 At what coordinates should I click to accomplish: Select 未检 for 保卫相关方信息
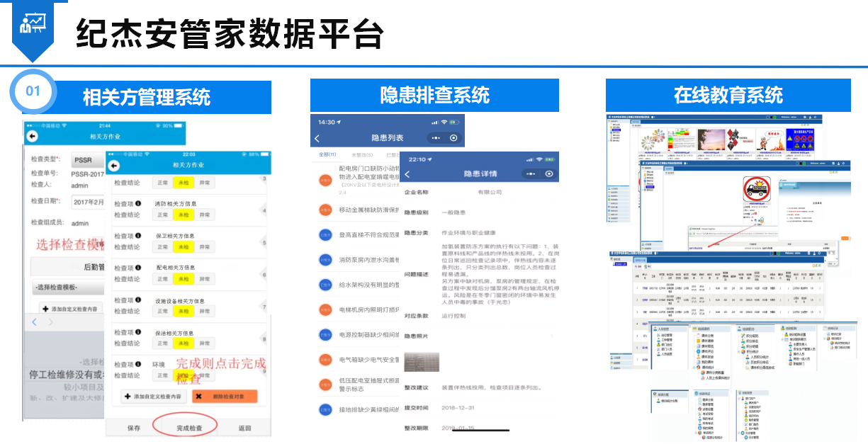tap(184, 246)
